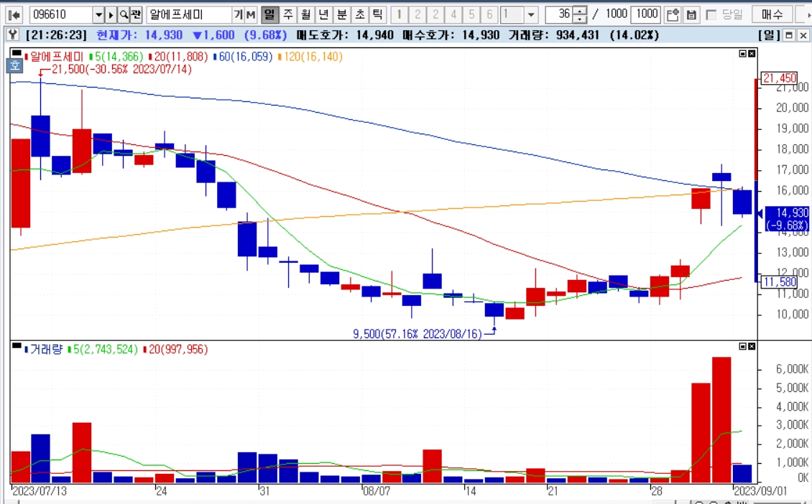Switch to 월 monthly chart period
Image resolution: width=812 pixels, height=504 pixels.
click(305, 14)
